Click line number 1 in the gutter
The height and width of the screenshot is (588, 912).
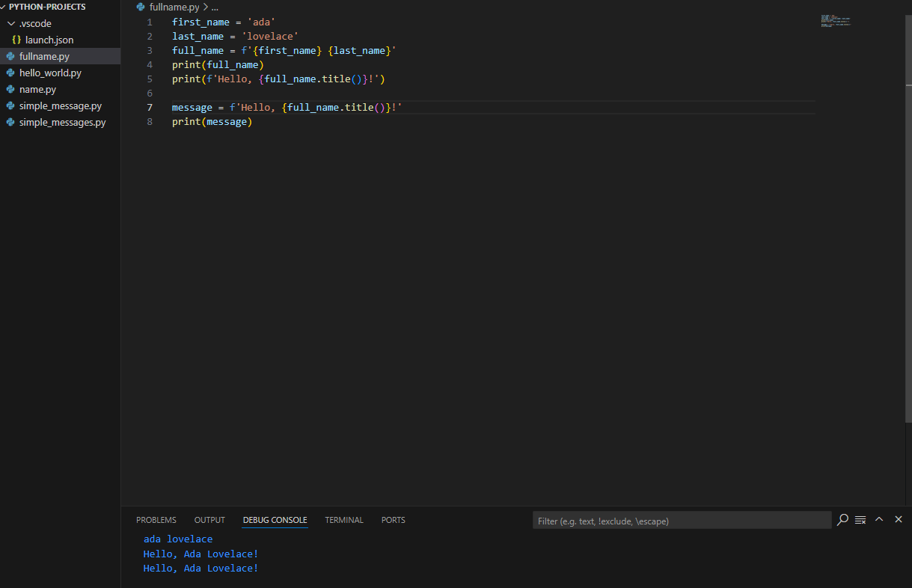click(150, 22)
